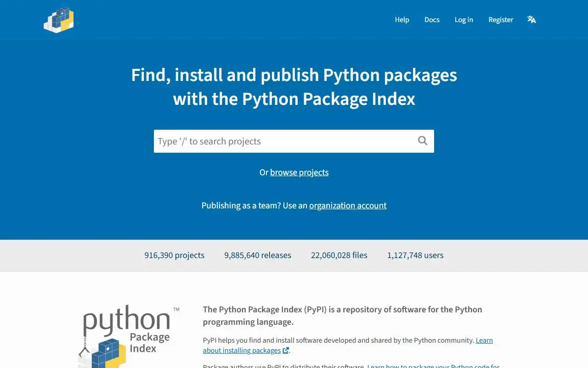Viewport: 588px width, 368px height.
Task: Click the 22,060,028 files statistic
Action: coord(339,255)
